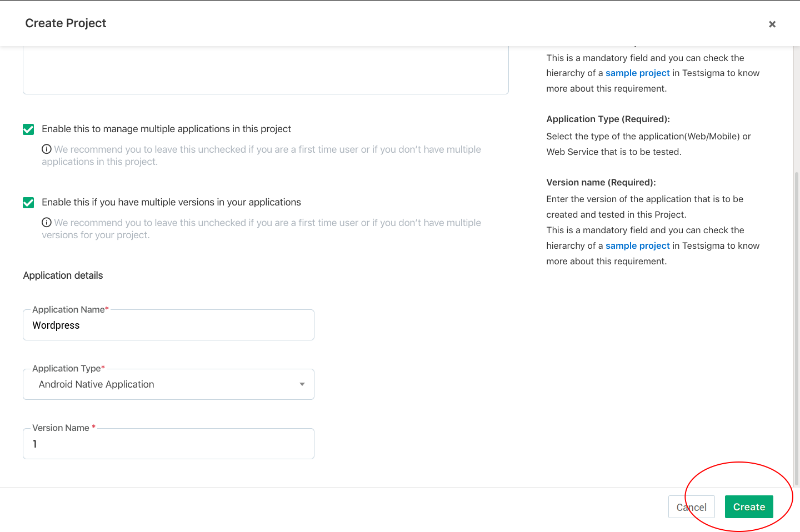This screenshot has height=532, width=800.
Task: Click the 'Enable this to manage multiple applications' label
Action: tap(166, 129)
